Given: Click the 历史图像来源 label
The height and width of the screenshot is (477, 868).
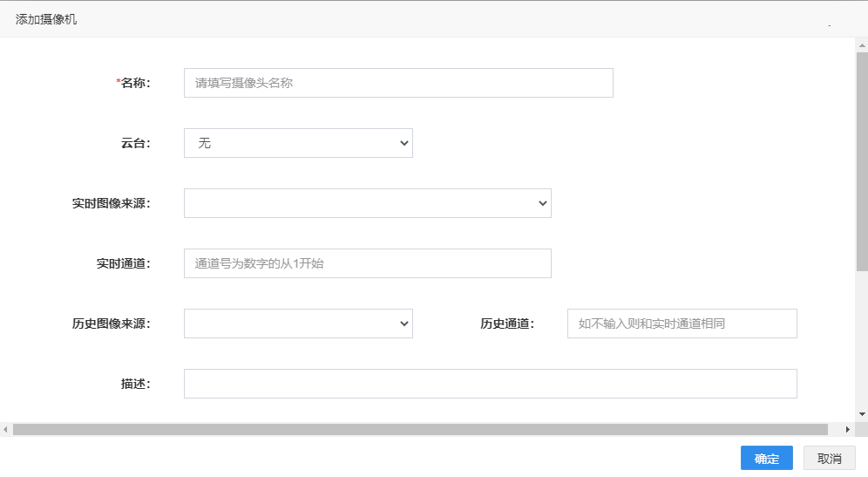Looking at the screenshot, I should [x=112, y=324].
